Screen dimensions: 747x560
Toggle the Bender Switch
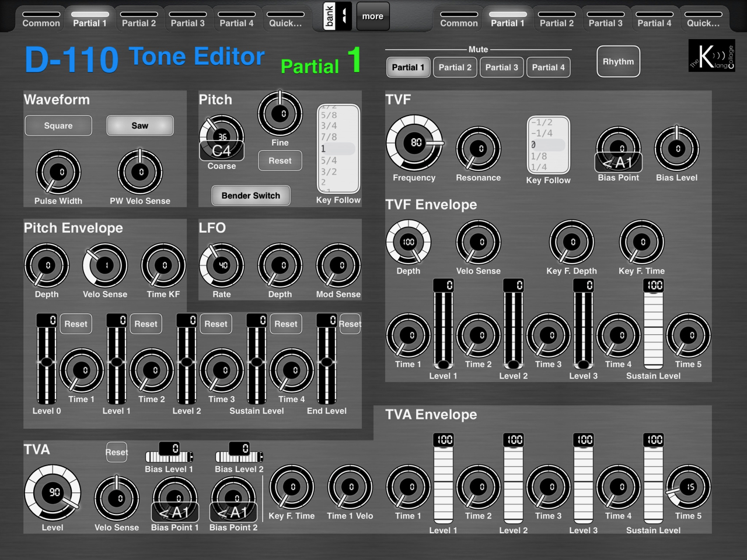[x=251, y=195]
